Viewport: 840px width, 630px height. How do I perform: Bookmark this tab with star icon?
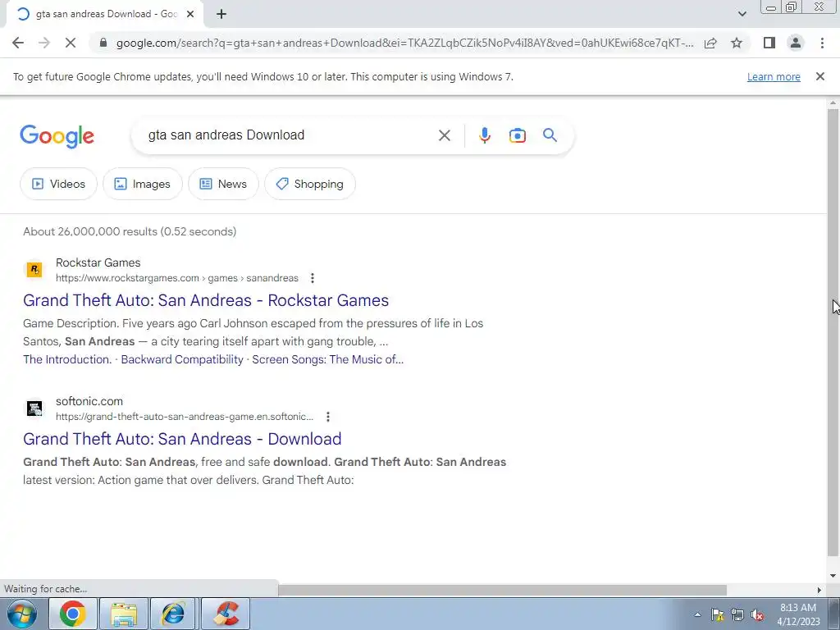click(x=737, y=43)
